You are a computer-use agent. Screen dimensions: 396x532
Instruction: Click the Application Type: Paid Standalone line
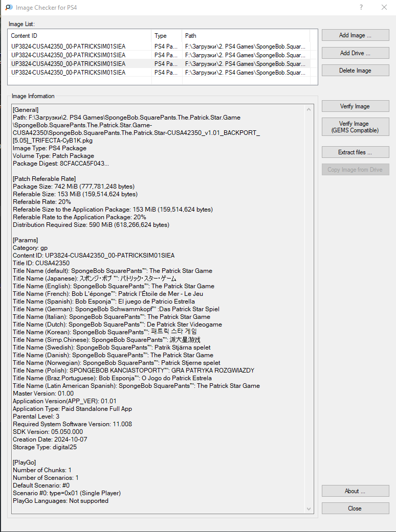coord(72,409)
